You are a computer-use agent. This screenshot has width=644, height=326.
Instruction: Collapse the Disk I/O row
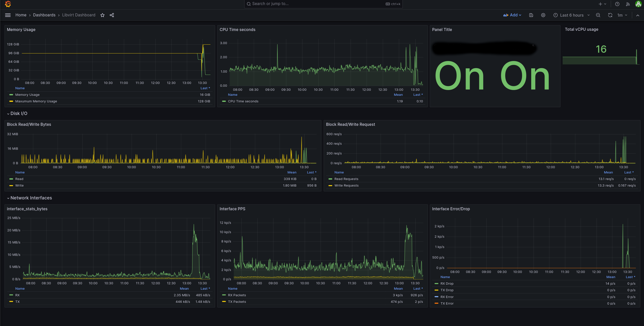coord(17,113)
